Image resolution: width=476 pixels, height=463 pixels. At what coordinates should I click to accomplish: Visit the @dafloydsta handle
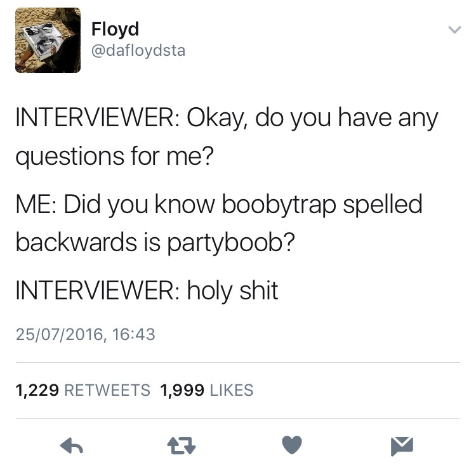(x=138, y=51)
